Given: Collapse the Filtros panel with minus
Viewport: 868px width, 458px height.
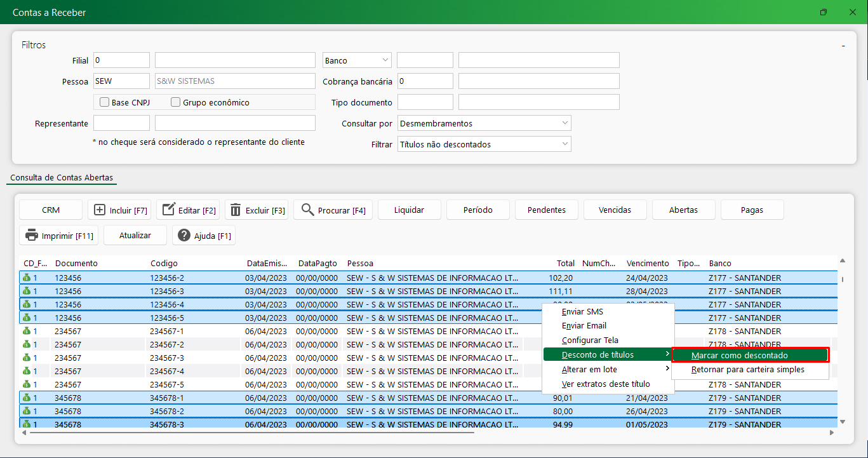Looking at the screenshot, I should 843,46.
